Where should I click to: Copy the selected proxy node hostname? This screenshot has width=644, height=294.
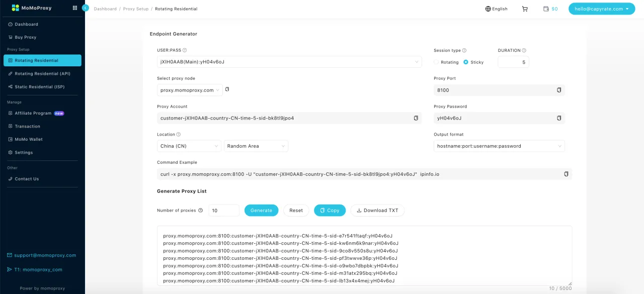pyautogui.click(x=227, y=89)
